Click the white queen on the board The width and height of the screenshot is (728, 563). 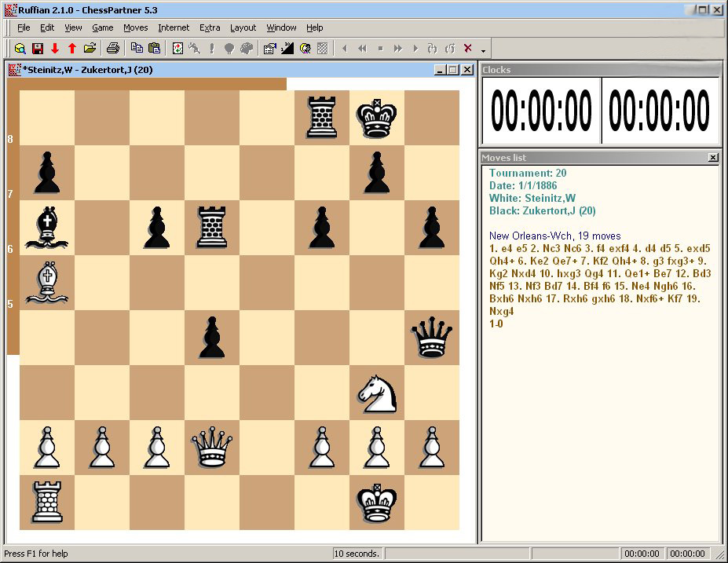212,448
